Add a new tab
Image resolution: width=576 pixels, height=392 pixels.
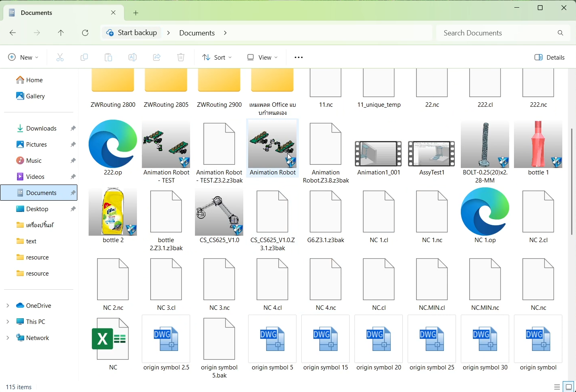pos(136,13)
